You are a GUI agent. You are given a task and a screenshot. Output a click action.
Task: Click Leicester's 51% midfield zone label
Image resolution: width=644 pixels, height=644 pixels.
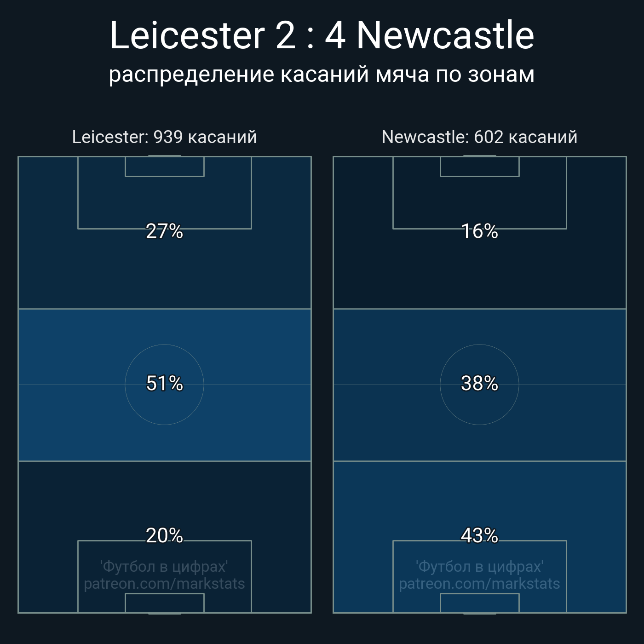[x=165, y=383]
